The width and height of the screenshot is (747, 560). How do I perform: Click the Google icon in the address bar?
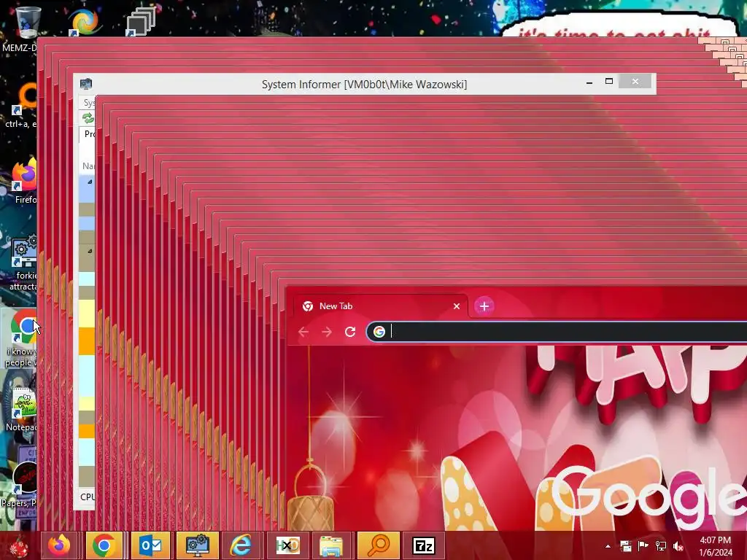tap(379, 332)
